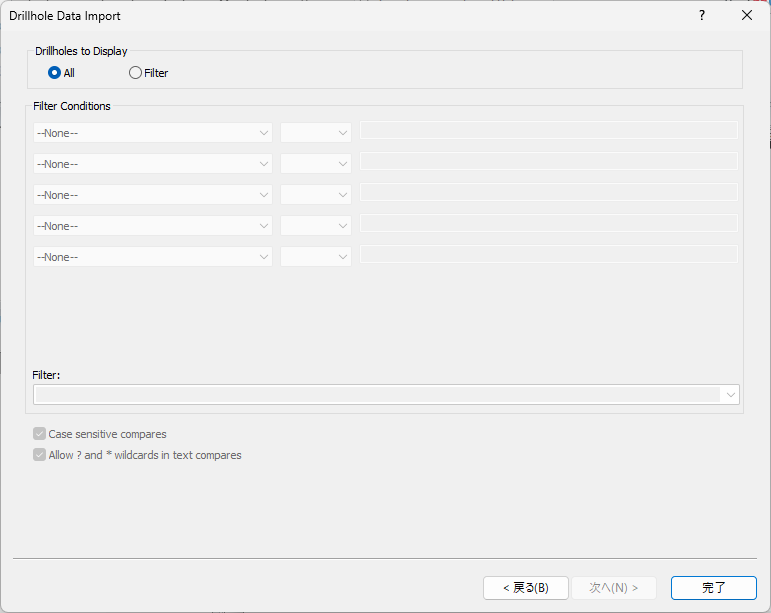Select the All drillholes radio button
771x613 pixels.
click(x=55, y=73)
